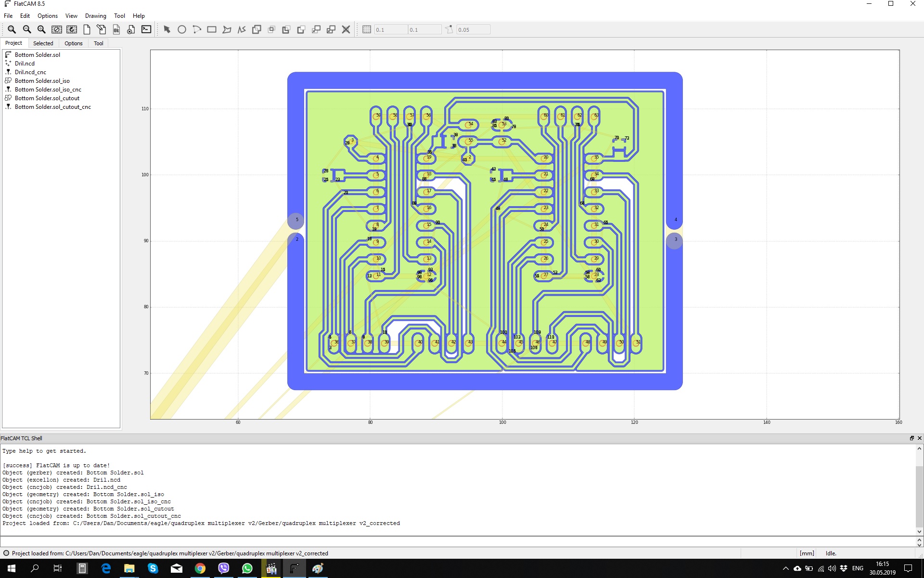Pick the arc drawing tool
Image resolution: width=924 pixels, height=578 pixels.
point(197,29)
